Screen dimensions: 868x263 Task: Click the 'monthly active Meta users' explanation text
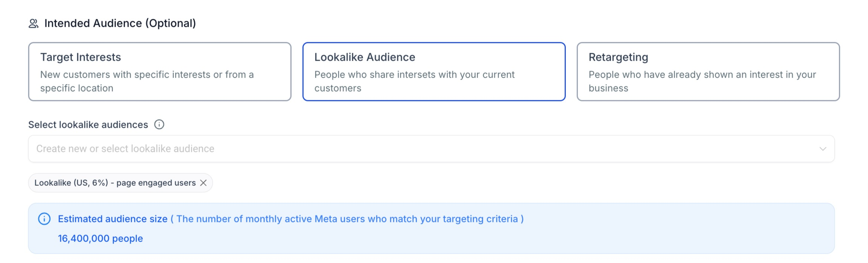[347, 219]
